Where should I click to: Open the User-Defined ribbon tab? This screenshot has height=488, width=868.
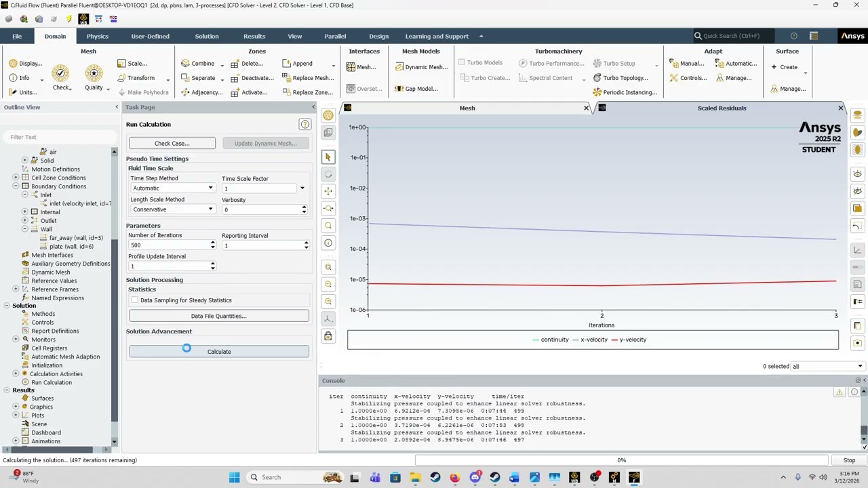tap(150, 36)
